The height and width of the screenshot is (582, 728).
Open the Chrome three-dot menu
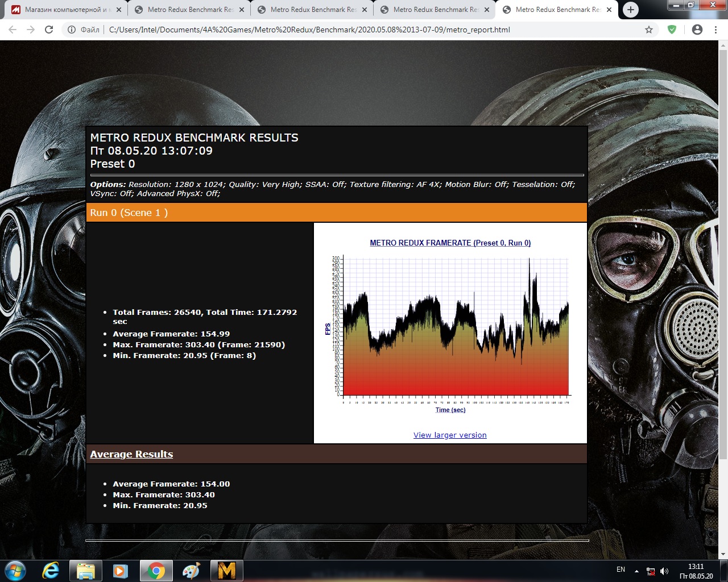715,30
